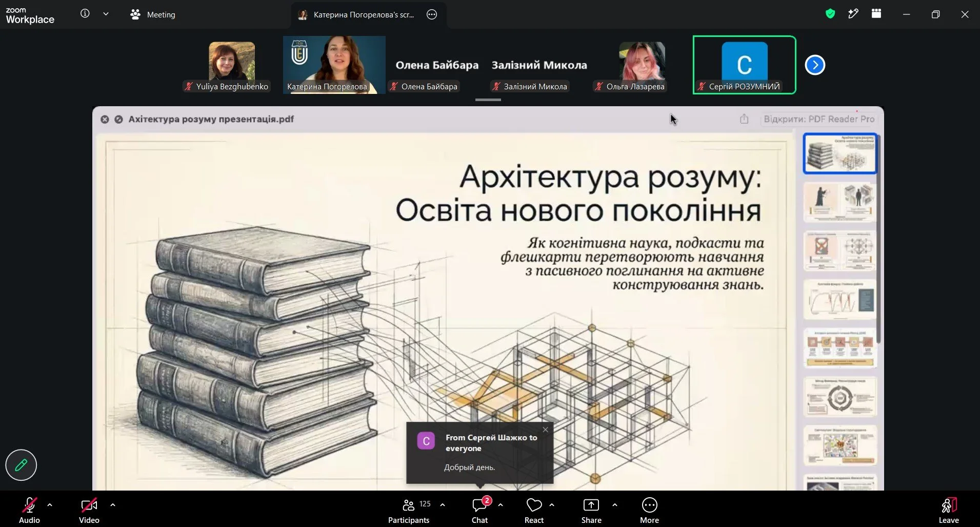Click the circular icon left of the PDF filename
This screenshot has width=980, height=527.
[x=118, y=119]
